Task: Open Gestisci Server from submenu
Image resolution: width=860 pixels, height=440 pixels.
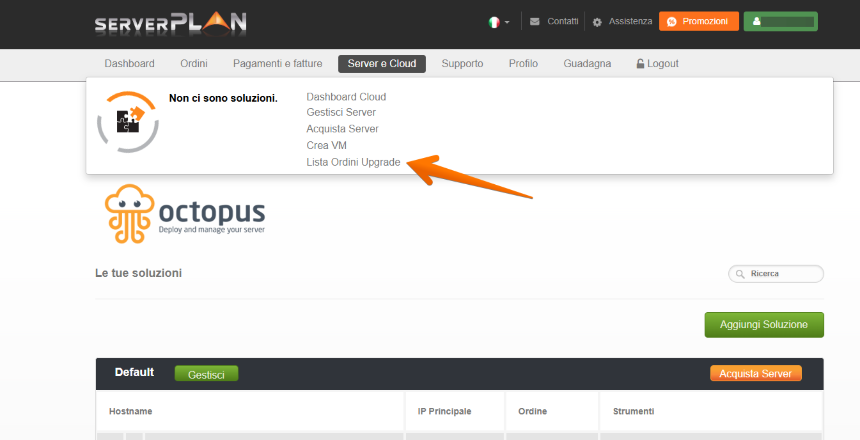Action: [x=341, y=113]
